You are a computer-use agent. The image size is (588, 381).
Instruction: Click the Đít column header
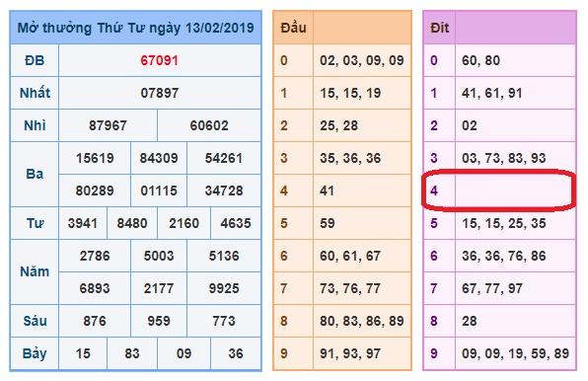pos(439,28)
